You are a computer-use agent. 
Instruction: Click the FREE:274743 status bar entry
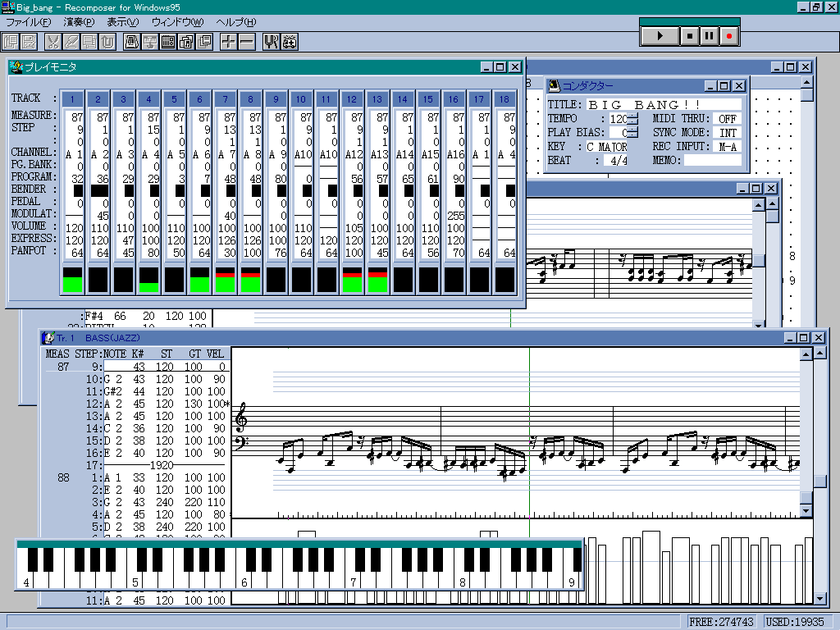pos(721,622)
